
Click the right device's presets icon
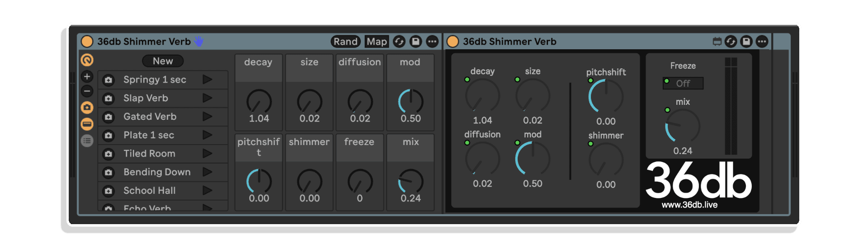(x=717, y=42)
